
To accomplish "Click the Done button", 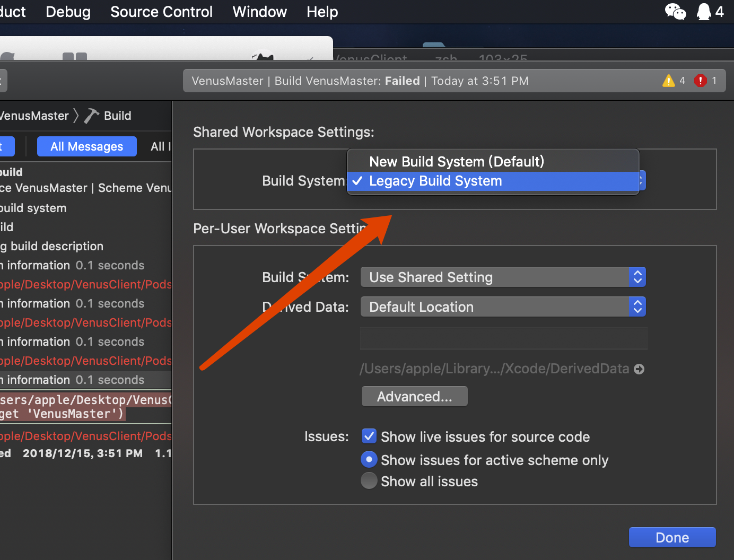I will 672,537.
